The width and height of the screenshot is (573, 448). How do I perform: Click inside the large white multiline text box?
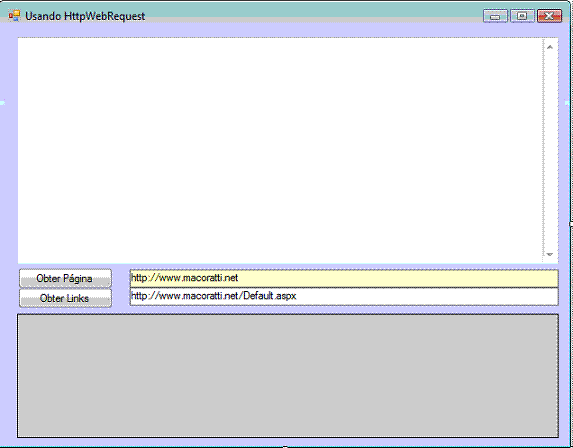click(x=280, y=150)
